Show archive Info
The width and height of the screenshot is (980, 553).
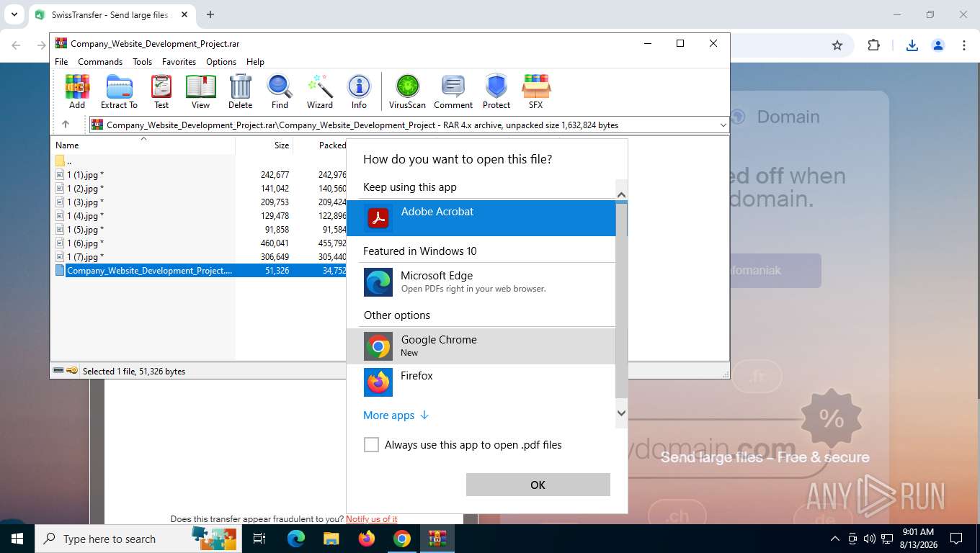[x=359, y=91]
